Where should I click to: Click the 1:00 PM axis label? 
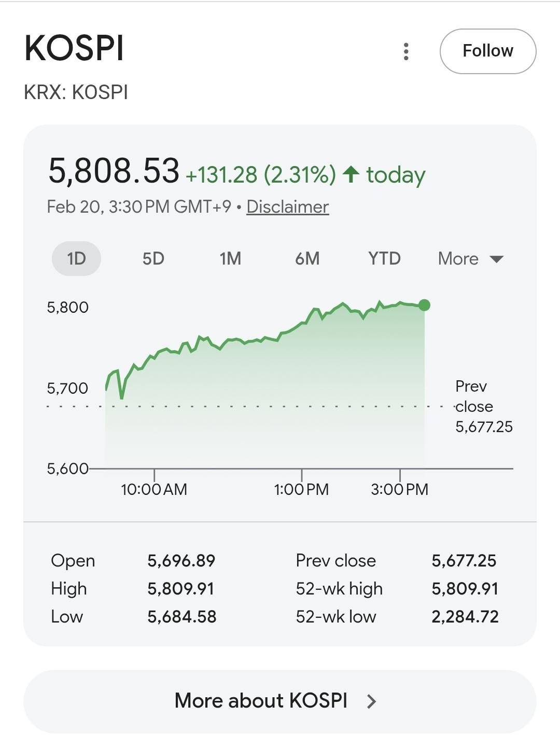[x=301, y=489]
